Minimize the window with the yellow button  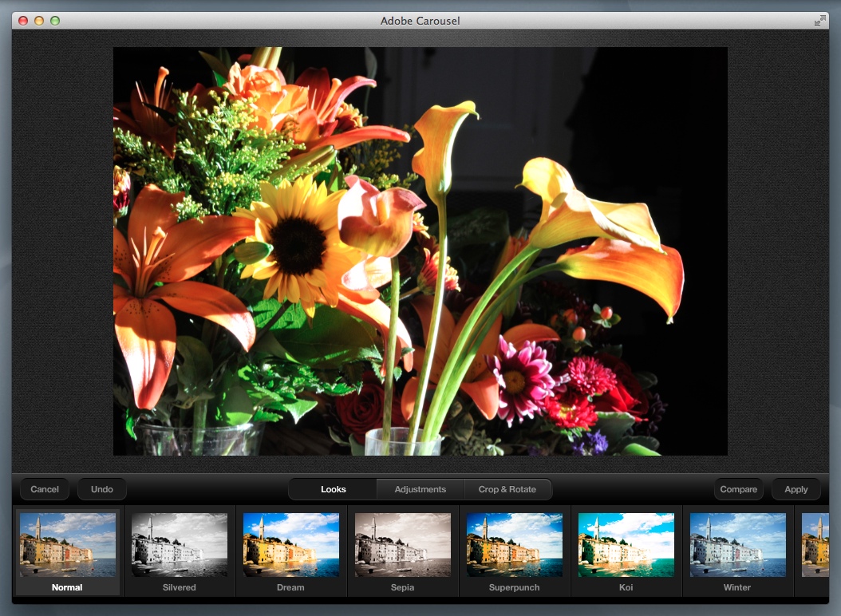point(39,21)
